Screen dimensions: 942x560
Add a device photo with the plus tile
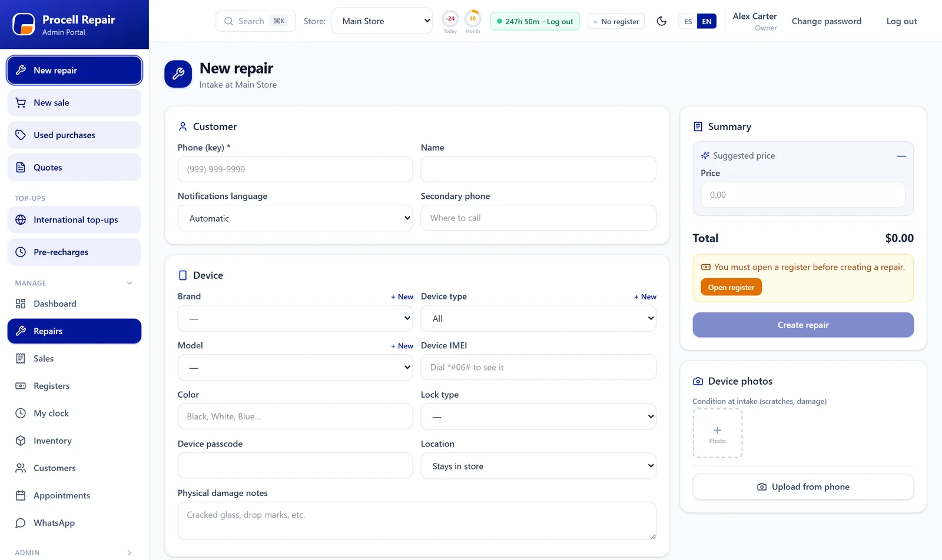point(717,434)
